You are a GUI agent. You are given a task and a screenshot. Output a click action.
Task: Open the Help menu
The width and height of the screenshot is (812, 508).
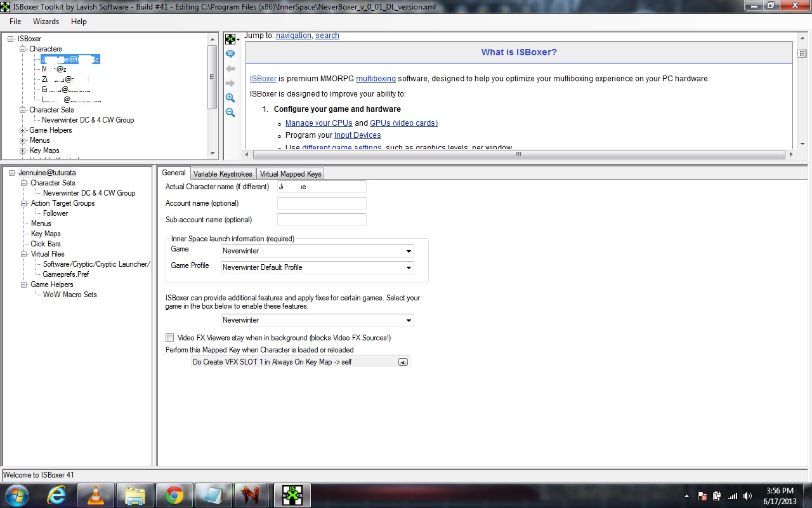click(79, 22)
